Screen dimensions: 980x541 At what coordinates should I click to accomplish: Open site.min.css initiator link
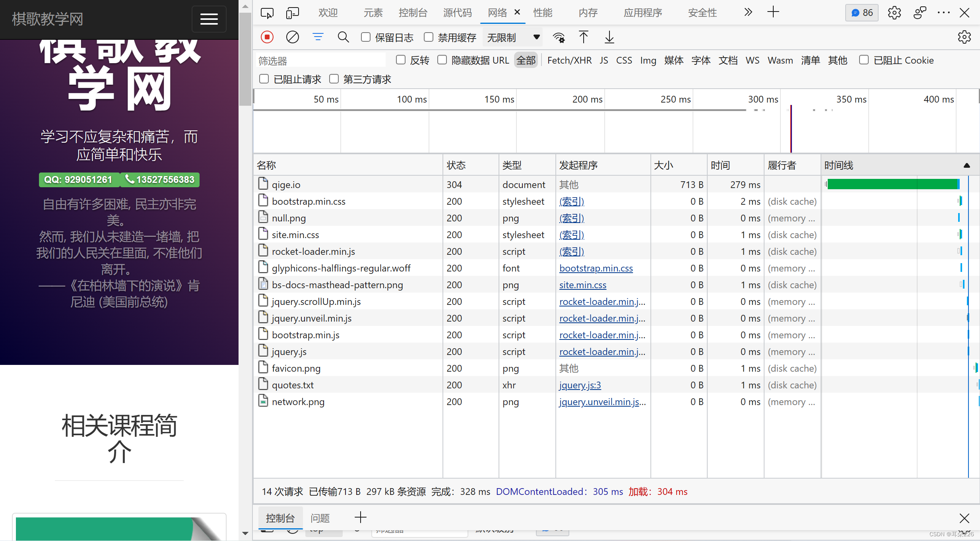[583, 285]
